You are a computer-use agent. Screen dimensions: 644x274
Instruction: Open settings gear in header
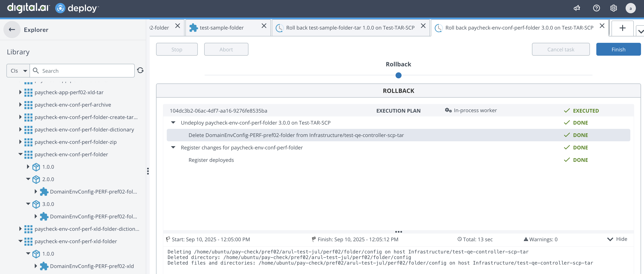tap(613, 8)
